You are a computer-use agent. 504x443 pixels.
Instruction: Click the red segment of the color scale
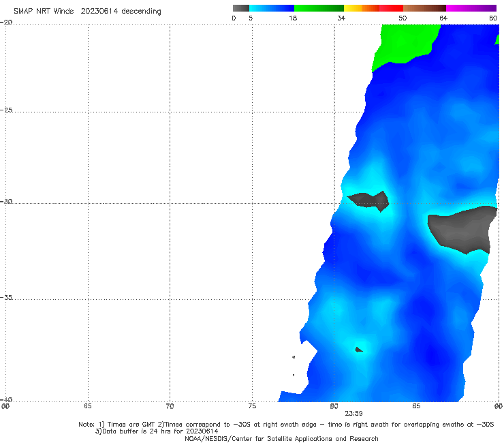pos(391,8)
